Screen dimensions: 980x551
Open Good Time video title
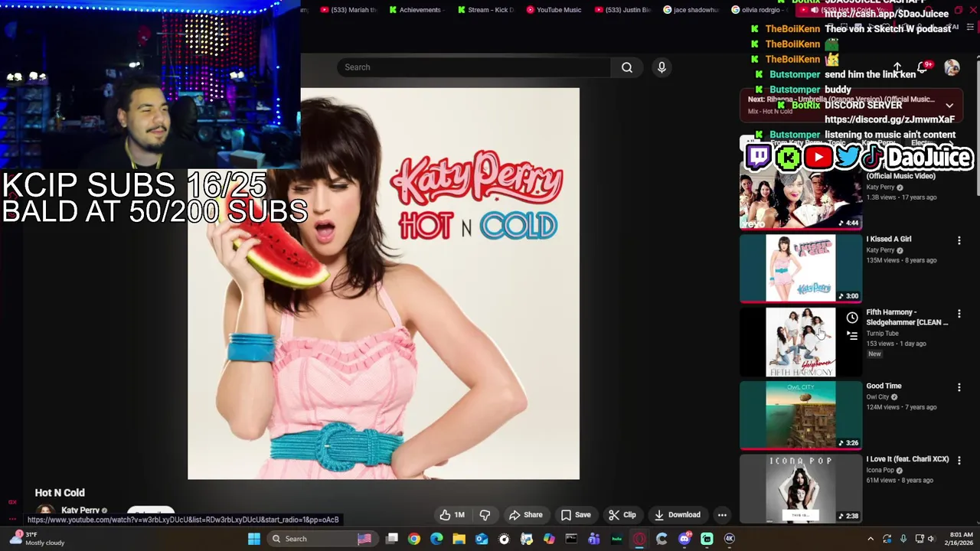click(x=884, y=386)
